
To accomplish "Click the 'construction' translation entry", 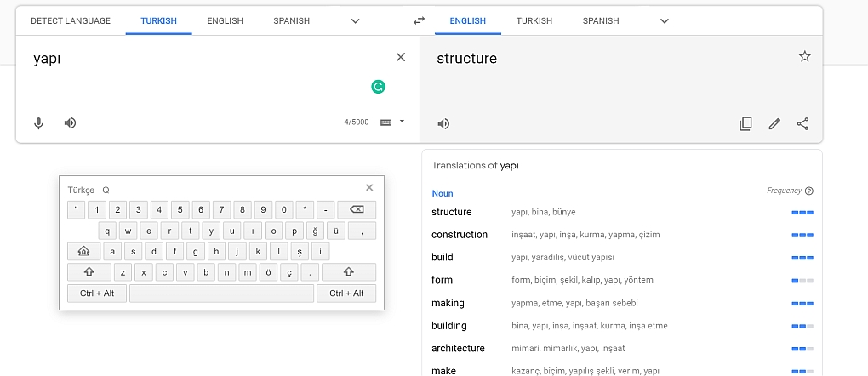I will click(460, 235).
